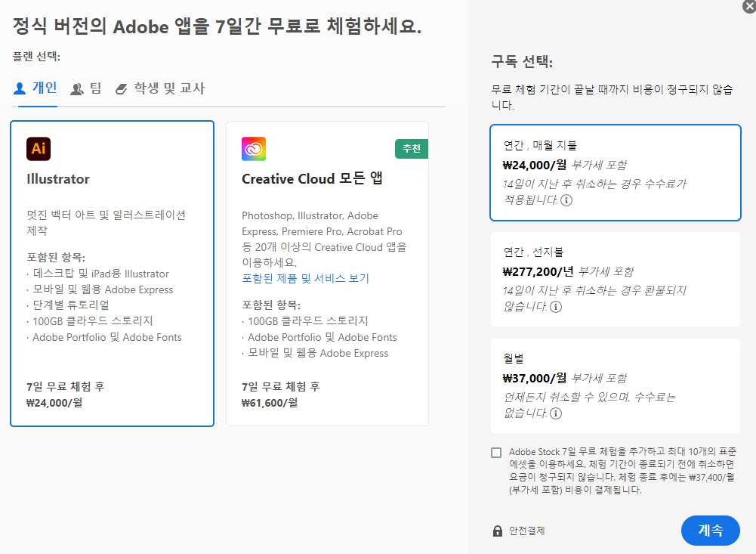The image size is (756, 554).
Task: Click the 안전결제 label text
Action: pos(527,531)
